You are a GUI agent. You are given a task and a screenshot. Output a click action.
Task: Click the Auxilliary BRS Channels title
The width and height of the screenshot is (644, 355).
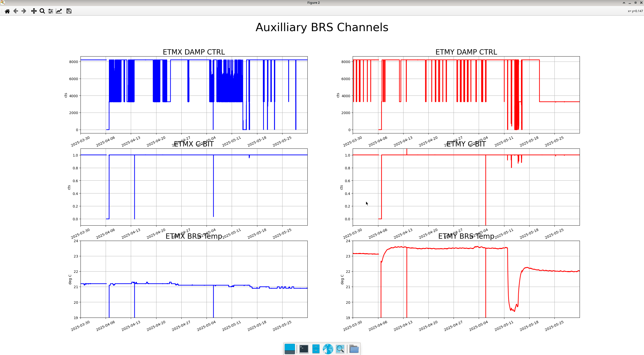click(322, 27)
